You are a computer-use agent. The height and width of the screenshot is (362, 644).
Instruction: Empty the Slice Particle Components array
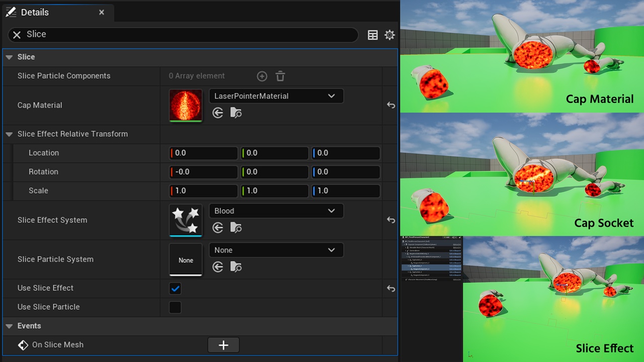click(x=280, y=76)
